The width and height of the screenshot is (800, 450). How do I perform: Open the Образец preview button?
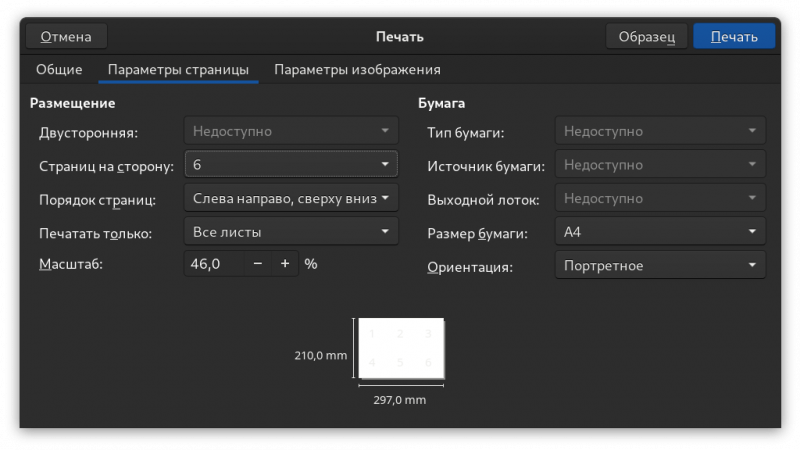click(x=646, y=37)
